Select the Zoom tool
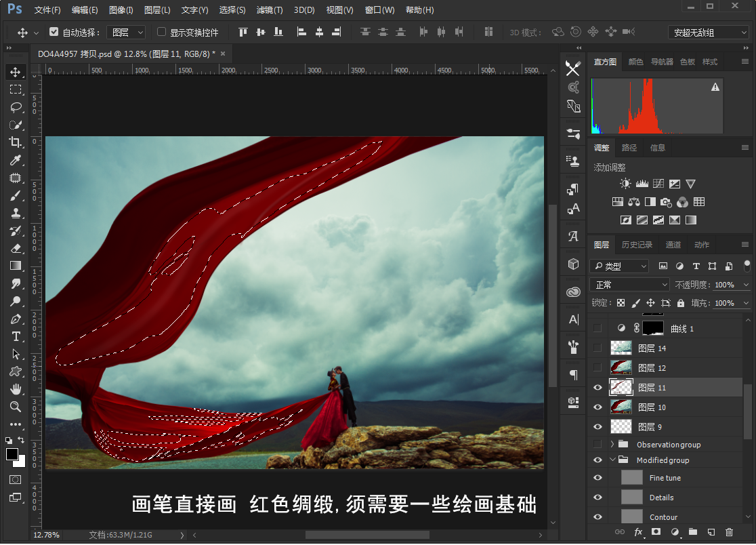Viewport: 756px width, 545px height. tap(16, 407)
